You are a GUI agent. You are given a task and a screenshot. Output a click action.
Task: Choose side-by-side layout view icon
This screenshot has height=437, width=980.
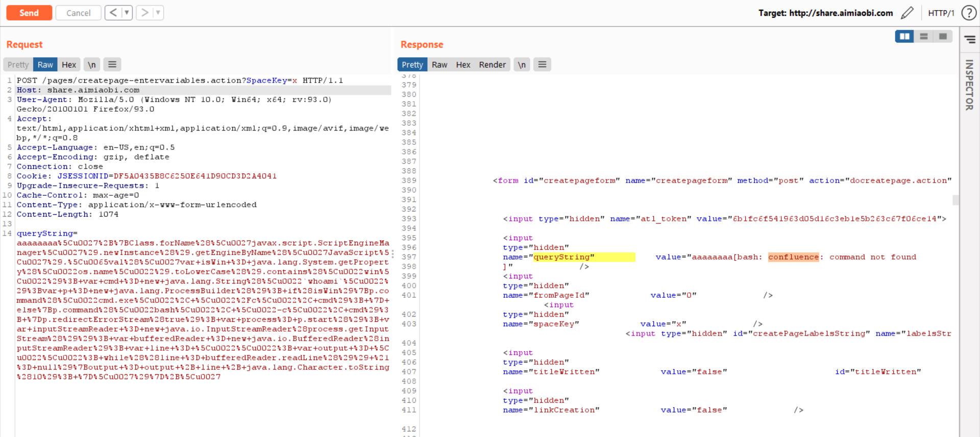click(x=904, y=36)
